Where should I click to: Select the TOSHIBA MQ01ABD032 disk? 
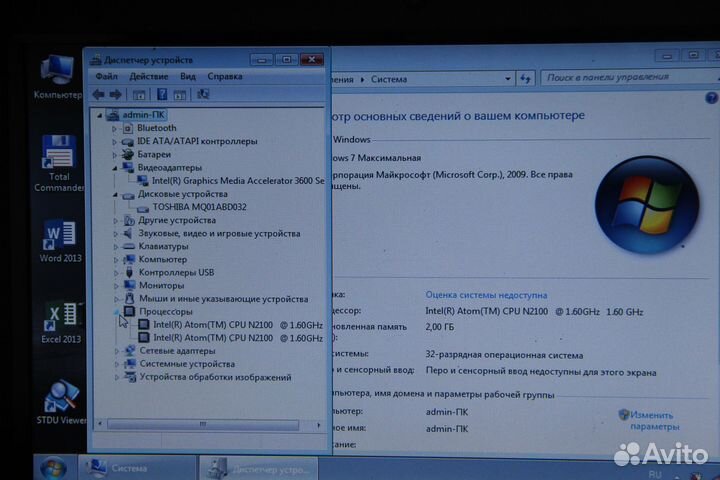pos(199,207)
